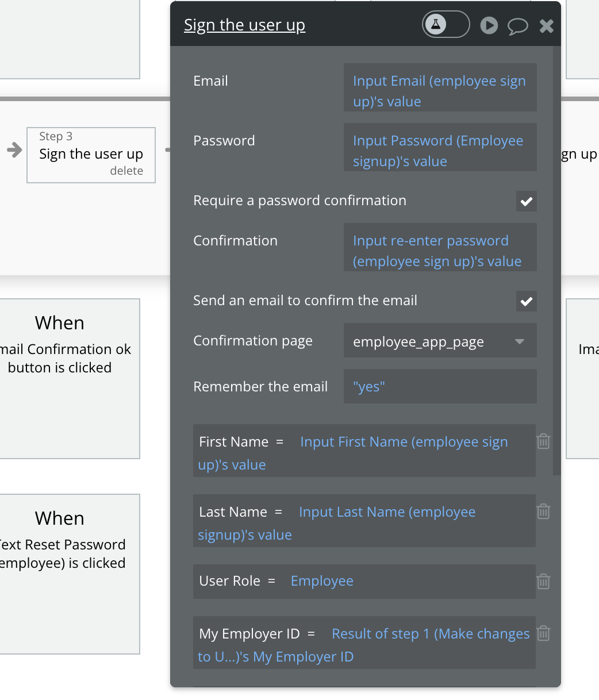The height and width of the screenshot is (700, 599).
Task: Click the play icon in panel header
Action: pos(489,25)
